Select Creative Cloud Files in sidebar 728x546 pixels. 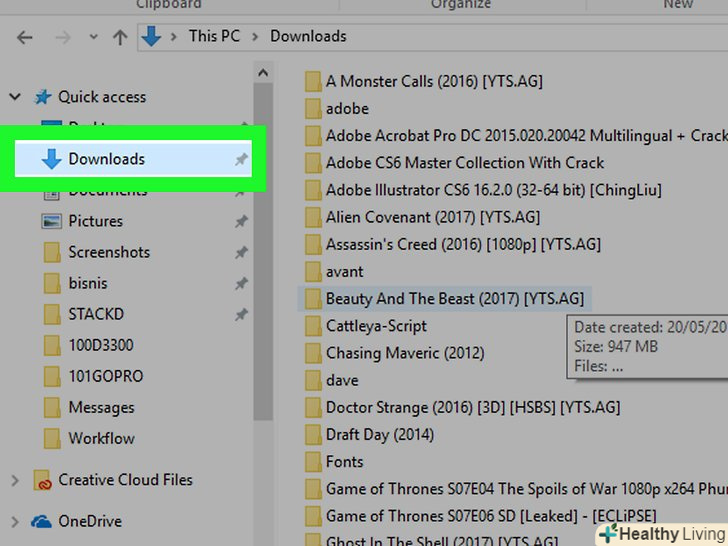pos(125,480)
